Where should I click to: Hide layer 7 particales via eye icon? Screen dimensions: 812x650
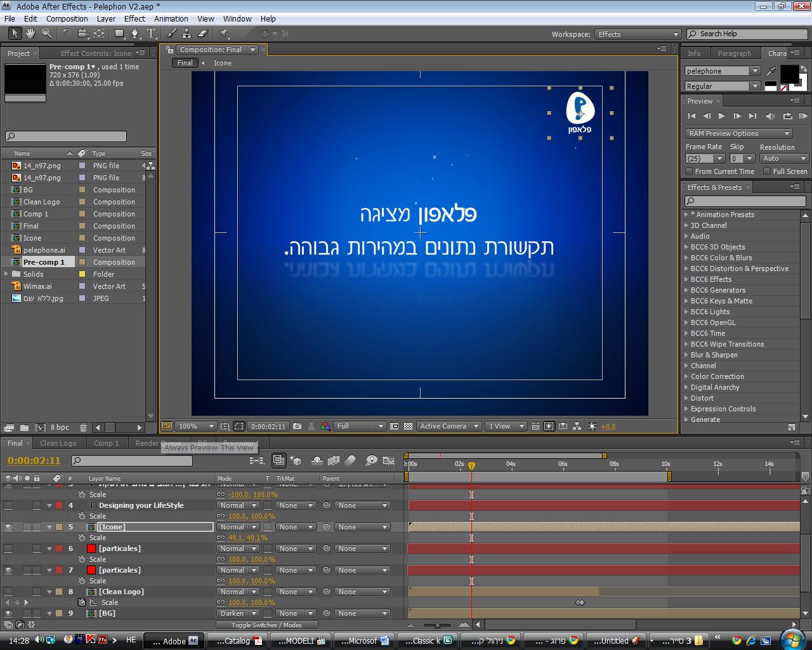click(x=8, y=570)
